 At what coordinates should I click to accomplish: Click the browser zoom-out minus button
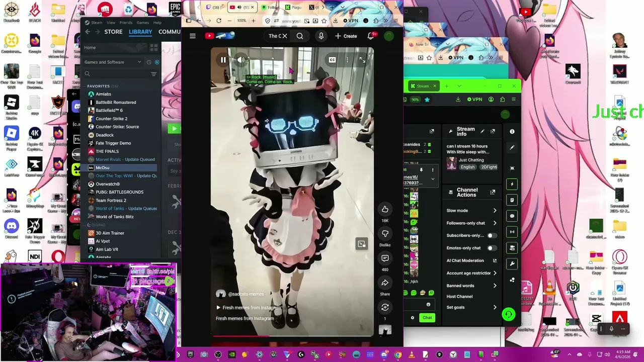coord(230,21)
